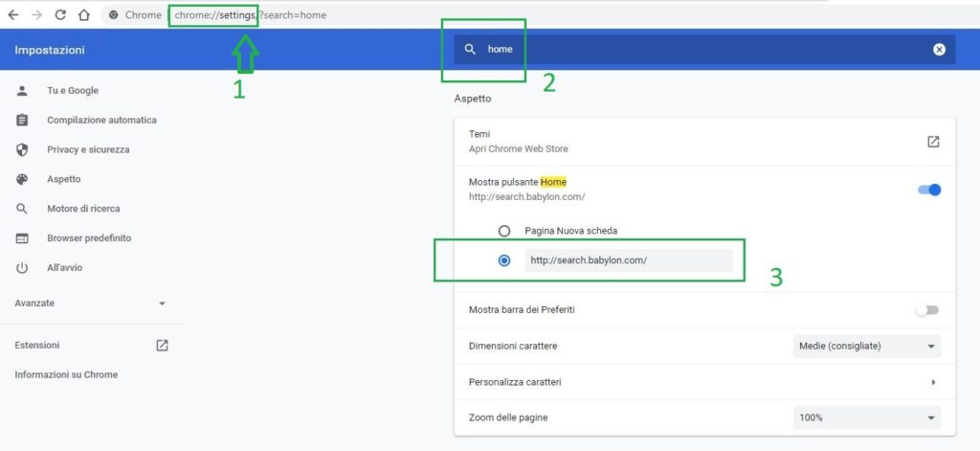Open Privacy e sicurezza section

coord(88,149)
